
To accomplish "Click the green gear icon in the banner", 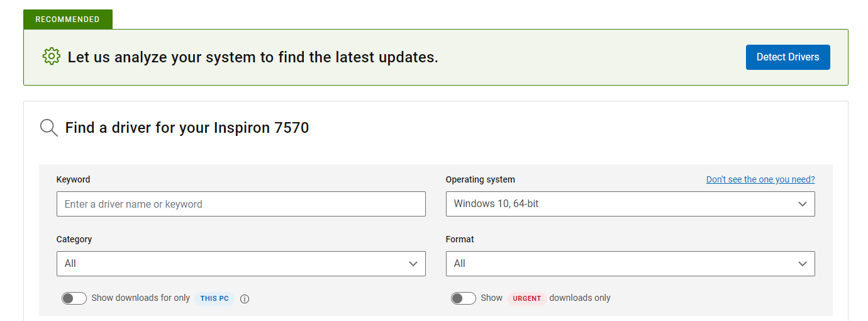I will point(51,57).
